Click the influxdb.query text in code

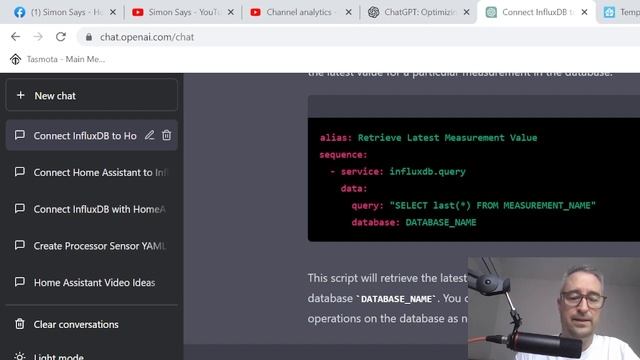tap(427, 171)
